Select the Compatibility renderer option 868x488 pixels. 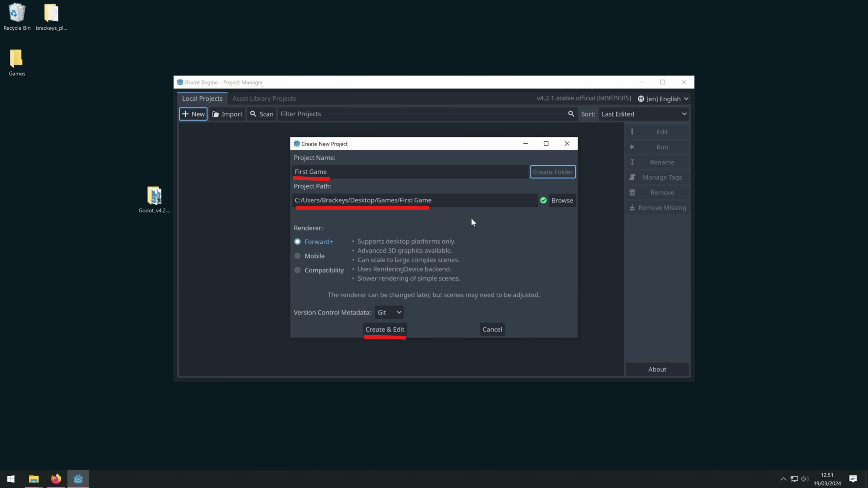point(297,270)
